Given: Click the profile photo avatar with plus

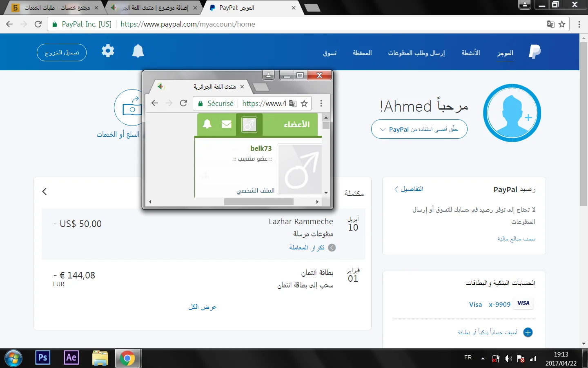Looking at the screenshot, I should (512, 113).
